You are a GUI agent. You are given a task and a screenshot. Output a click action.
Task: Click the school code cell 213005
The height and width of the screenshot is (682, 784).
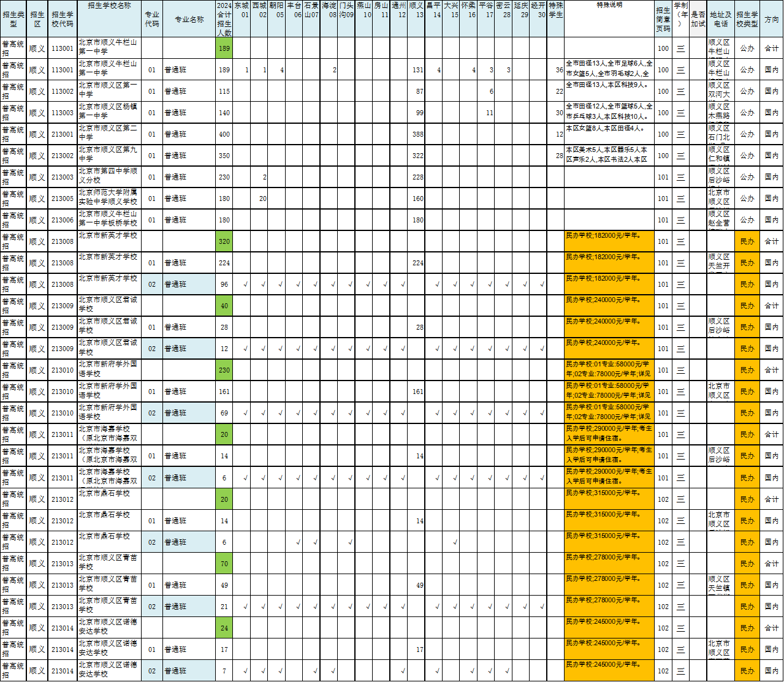click(x=63, y=199)
